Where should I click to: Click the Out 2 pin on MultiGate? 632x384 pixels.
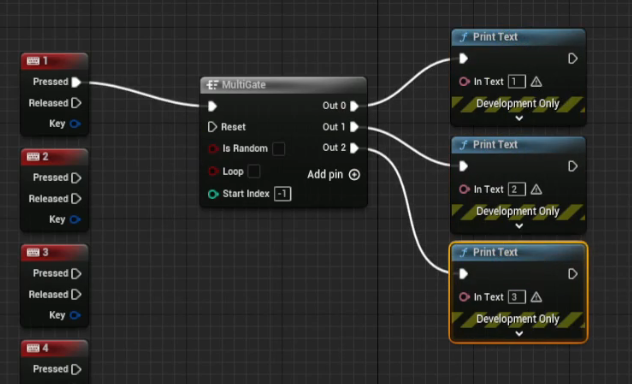point(354,148)
